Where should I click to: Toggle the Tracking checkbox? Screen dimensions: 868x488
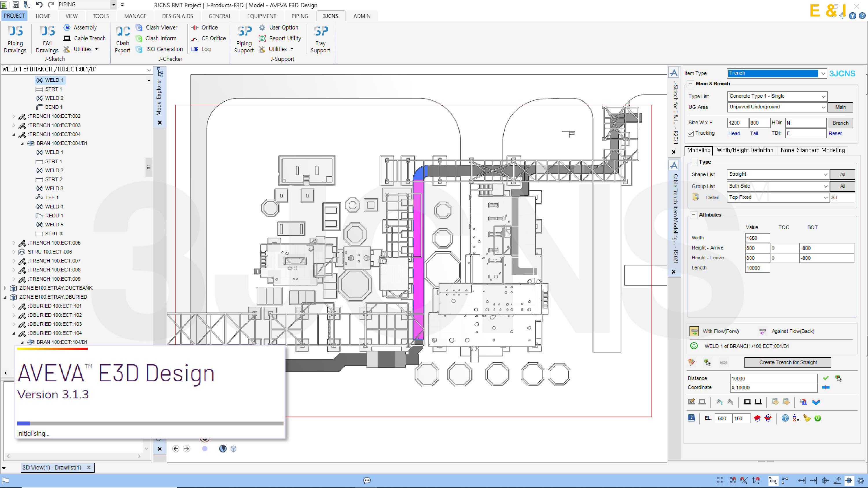tap(690, 133)
